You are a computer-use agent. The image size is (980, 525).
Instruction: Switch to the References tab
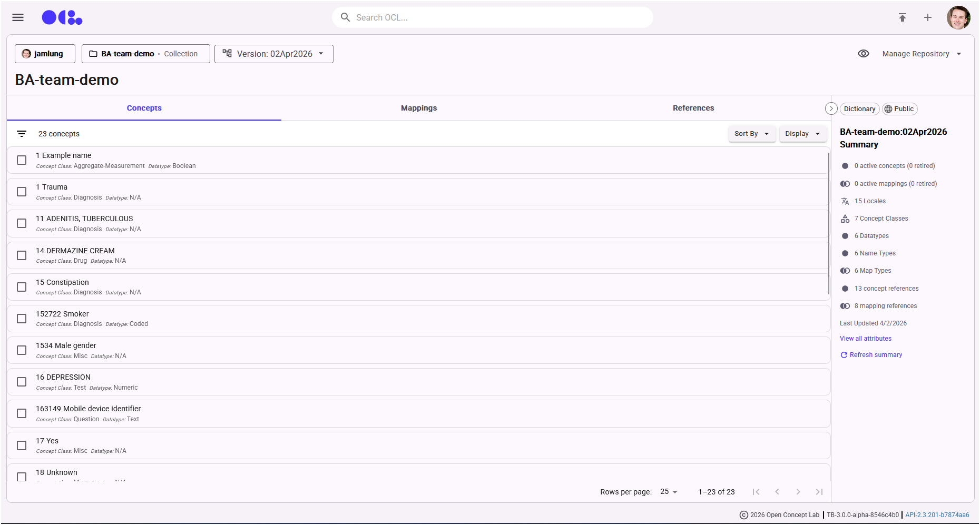[693, 108]
